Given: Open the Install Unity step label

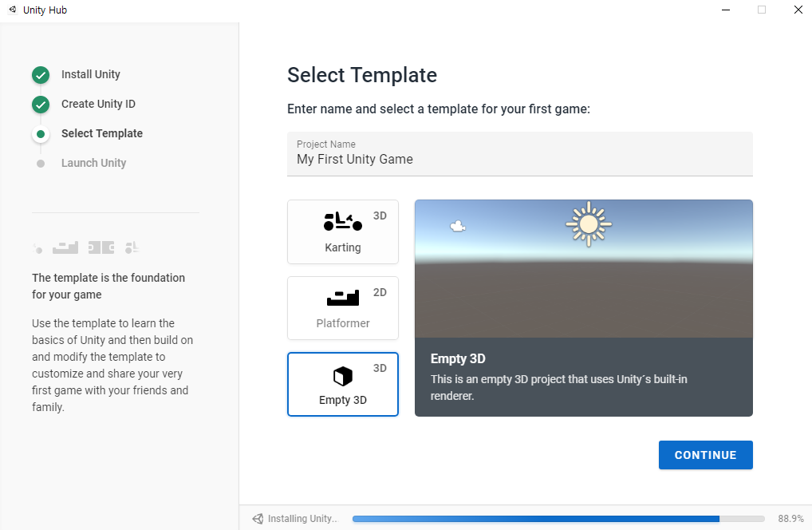Looking at the screenshot, I should click(x=91, y=74).
